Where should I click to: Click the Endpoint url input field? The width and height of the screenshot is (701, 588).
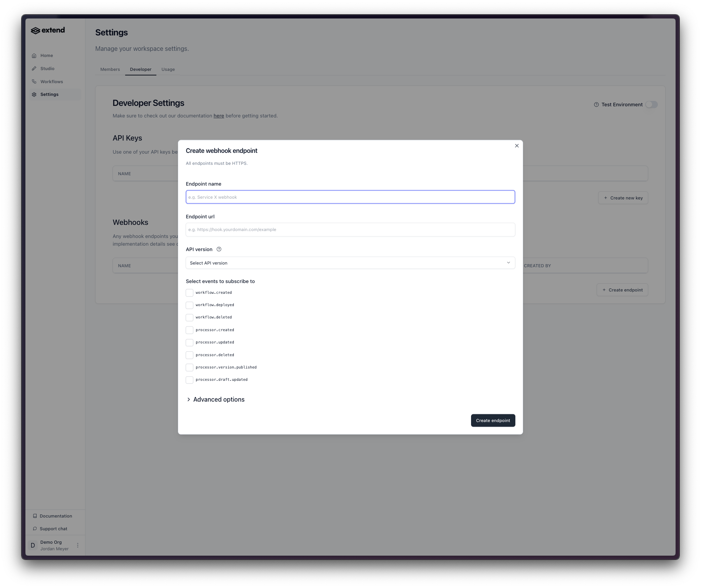tap(350, 230)
